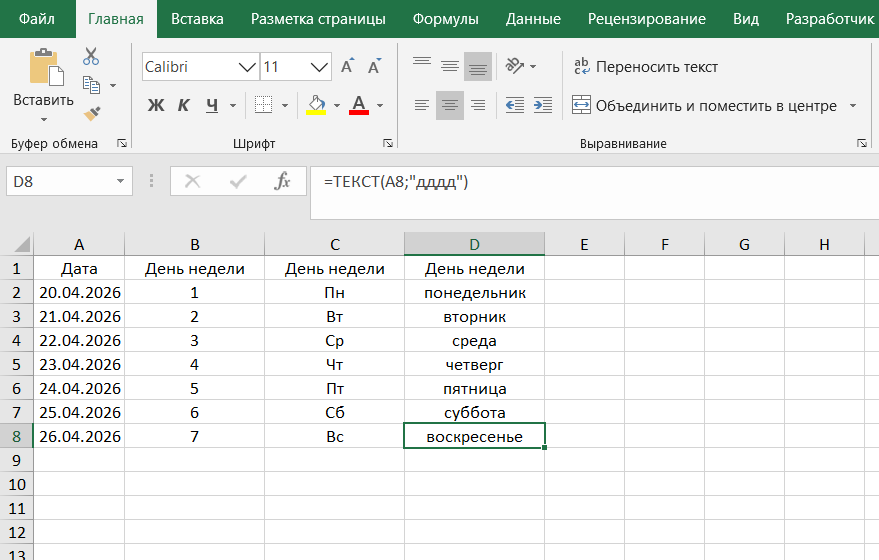Click text orientation icon

515,66
